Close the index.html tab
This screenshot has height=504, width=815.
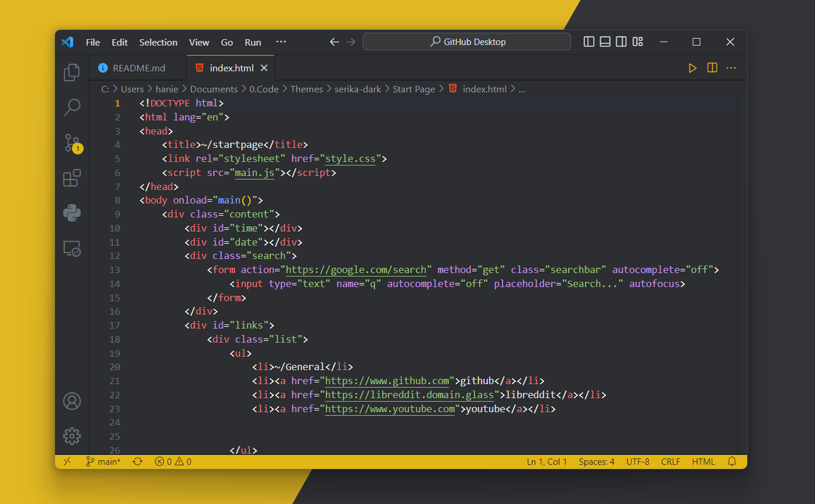click(264, 68)
